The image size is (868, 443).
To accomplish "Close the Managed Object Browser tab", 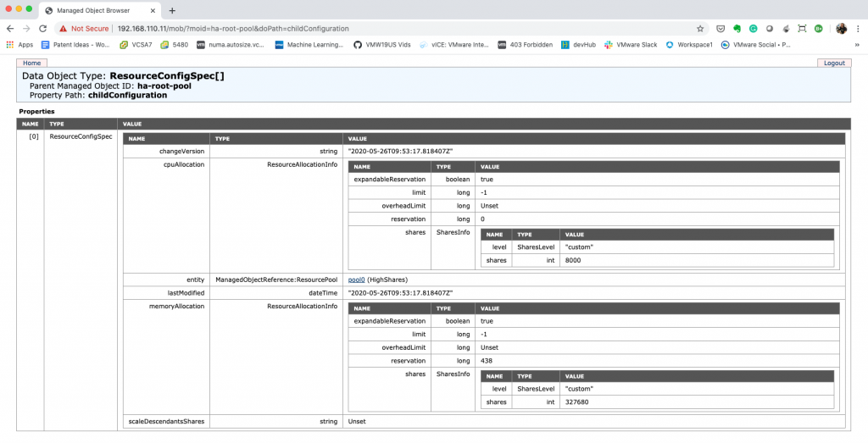I will coord(153,10).
